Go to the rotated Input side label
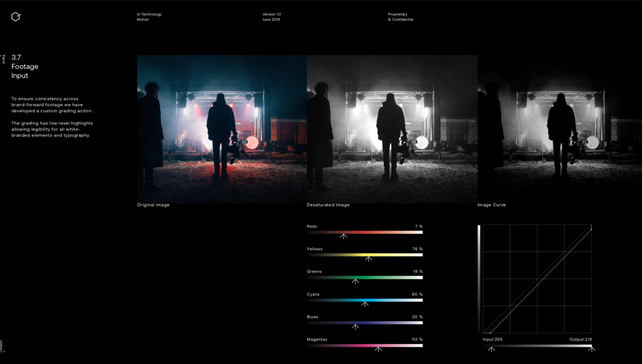The height and width of the screenshot is (364, 642). (x=4, y=59)
